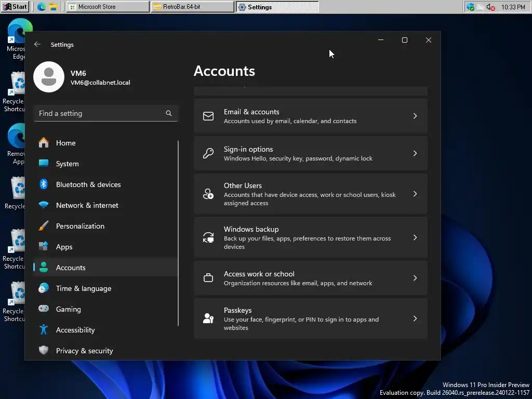The width and height of the screenshot is (532, 399).
Task: Open Privacy & security settings
Action: tap(105, 351)
